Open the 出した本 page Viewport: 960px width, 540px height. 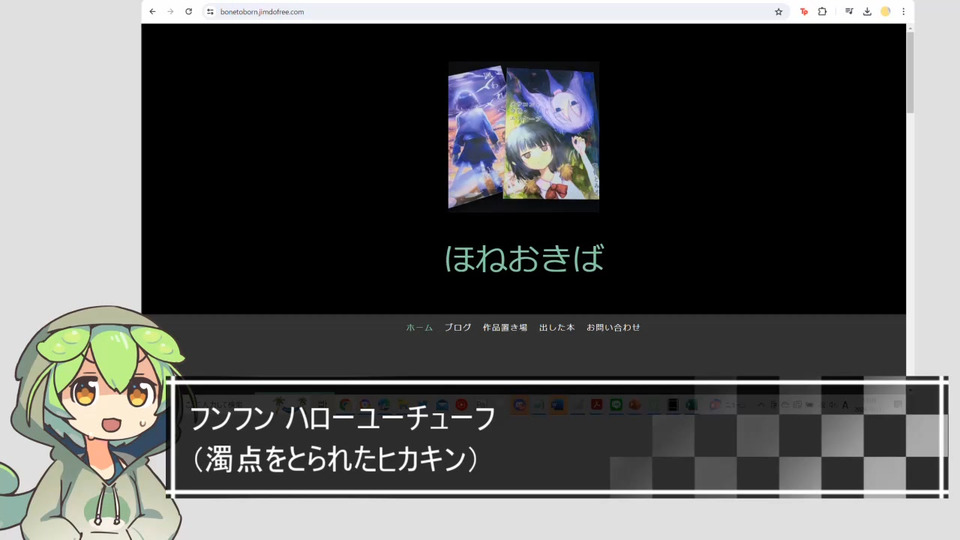tap(557, 328)
